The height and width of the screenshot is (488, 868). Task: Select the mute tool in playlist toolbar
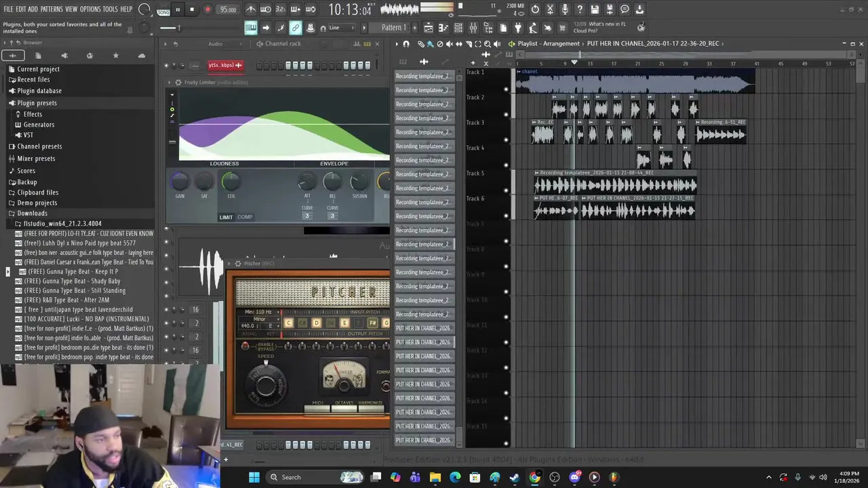450,44
